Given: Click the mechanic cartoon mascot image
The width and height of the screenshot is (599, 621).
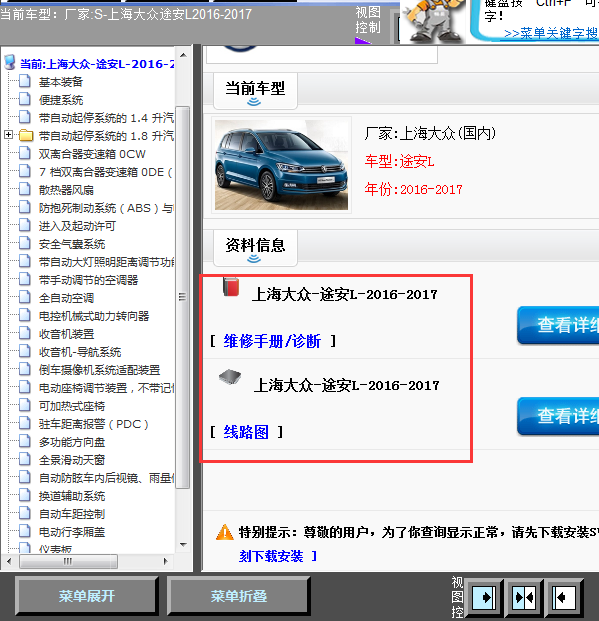Looking at the screenshot, I should tap(434, 21).
